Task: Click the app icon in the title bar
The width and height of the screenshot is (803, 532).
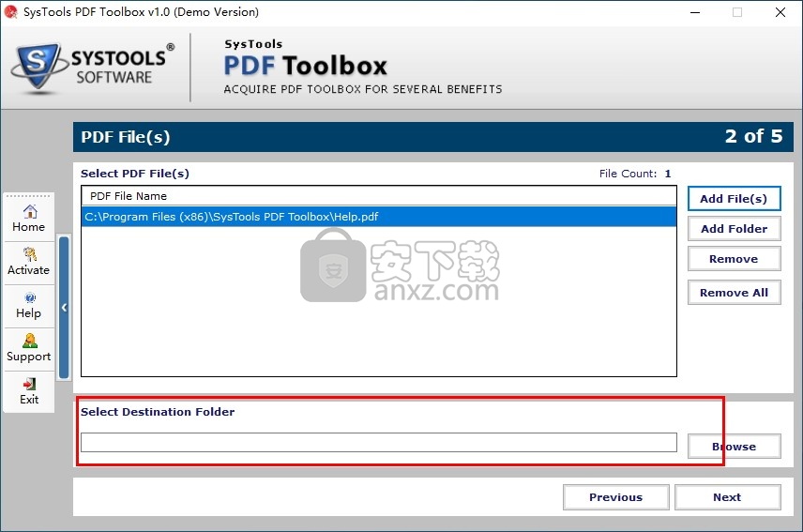Action: (x=10, y=12)
